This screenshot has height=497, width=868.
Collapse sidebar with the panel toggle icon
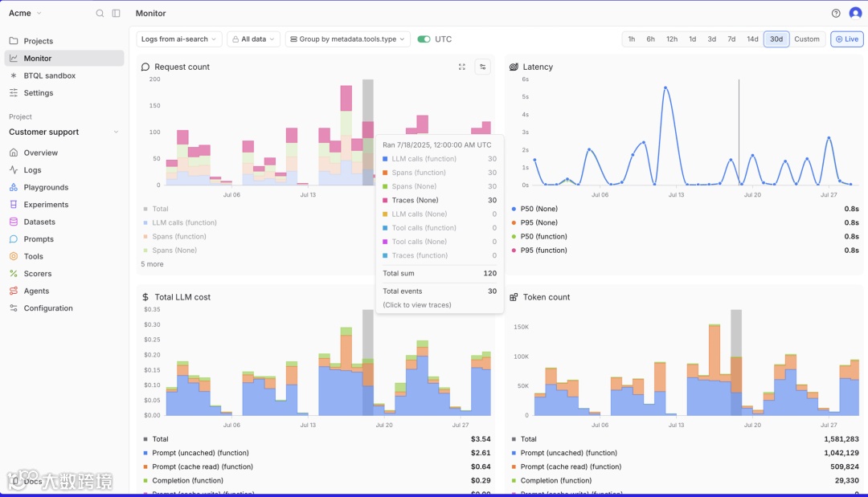[x=117, y=14]
